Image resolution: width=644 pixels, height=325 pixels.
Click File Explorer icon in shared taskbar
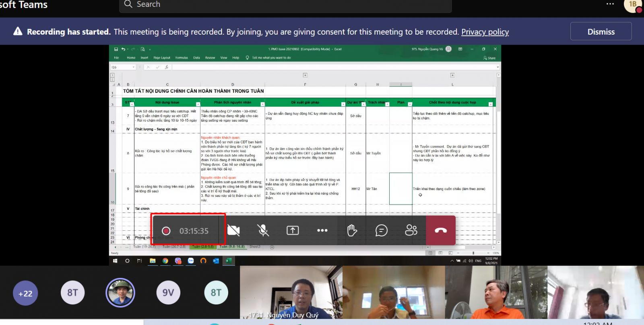point(153,261)
